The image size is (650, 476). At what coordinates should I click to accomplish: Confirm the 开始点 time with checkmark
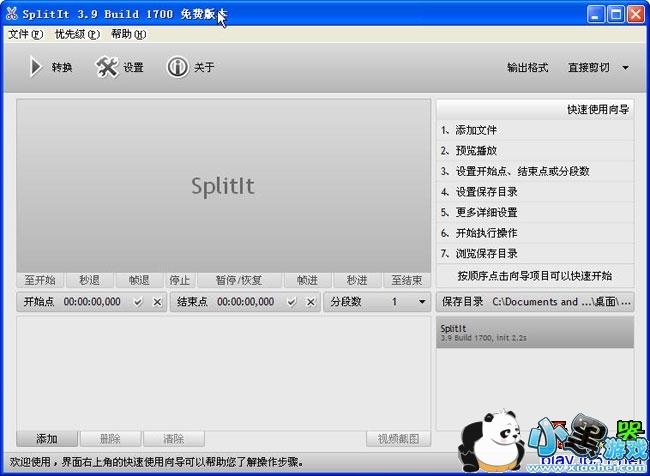tap(138, 302)
